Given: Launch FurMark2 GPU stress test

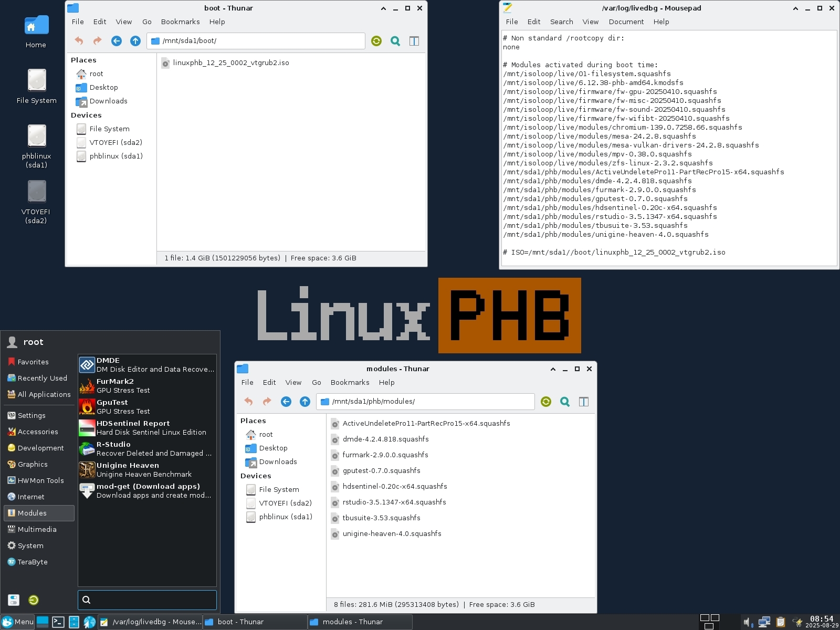Looking at the screenshot, I should pyautogui.click(x=147, y=386).
